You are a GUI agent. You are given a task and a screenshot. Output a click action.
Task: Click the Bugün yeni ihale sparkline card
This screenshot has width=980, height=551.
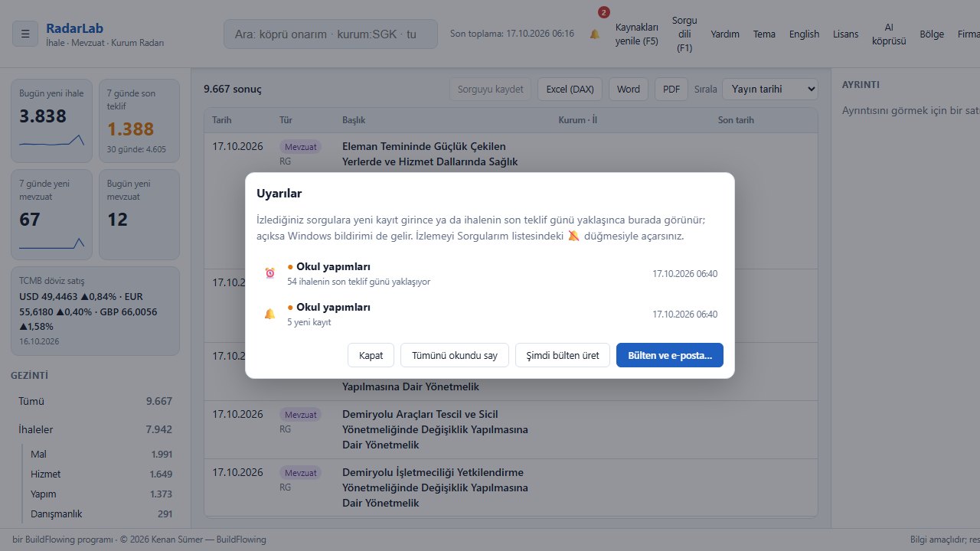click(52, 121)
